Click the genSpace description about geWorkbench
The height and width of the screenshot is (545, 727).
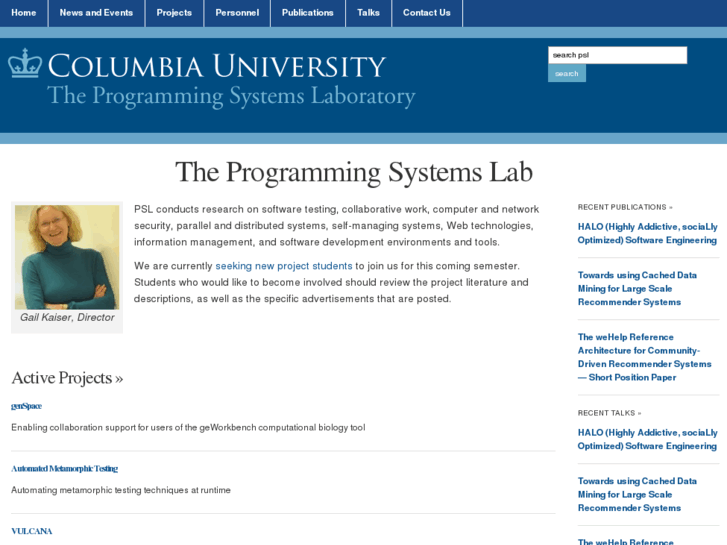point(188,427)
